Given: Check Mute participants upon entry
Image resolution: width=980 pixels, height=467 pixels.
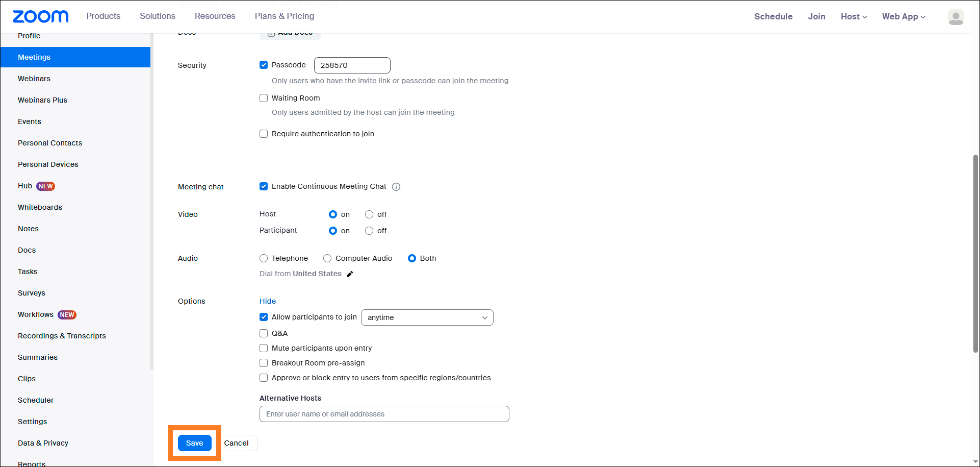Looking at the screenshot, I should (264, 348).
